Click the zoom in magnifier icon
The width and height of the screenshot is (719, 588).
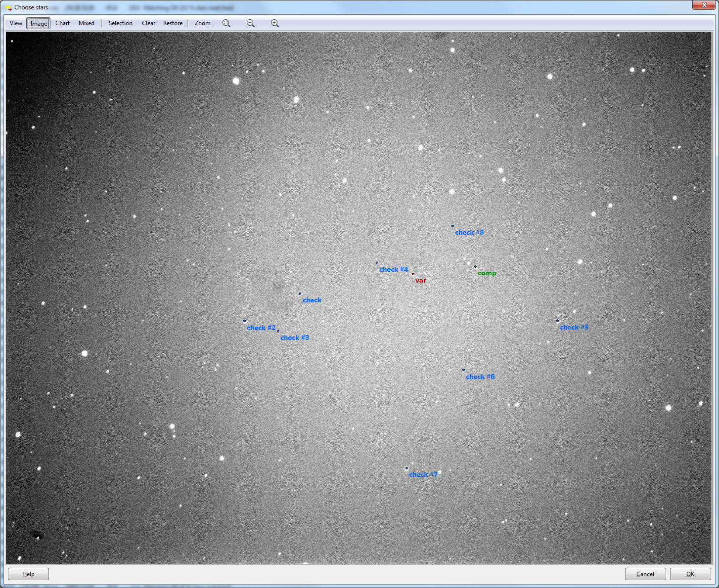click(275, 23)
